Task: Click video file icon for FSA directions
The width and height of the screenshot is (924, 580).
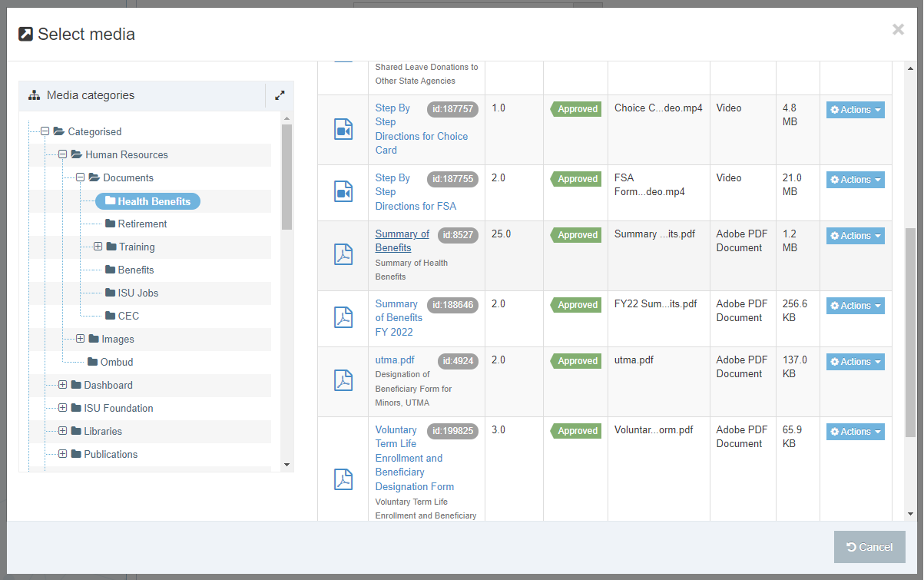Action: pos(343,191)
